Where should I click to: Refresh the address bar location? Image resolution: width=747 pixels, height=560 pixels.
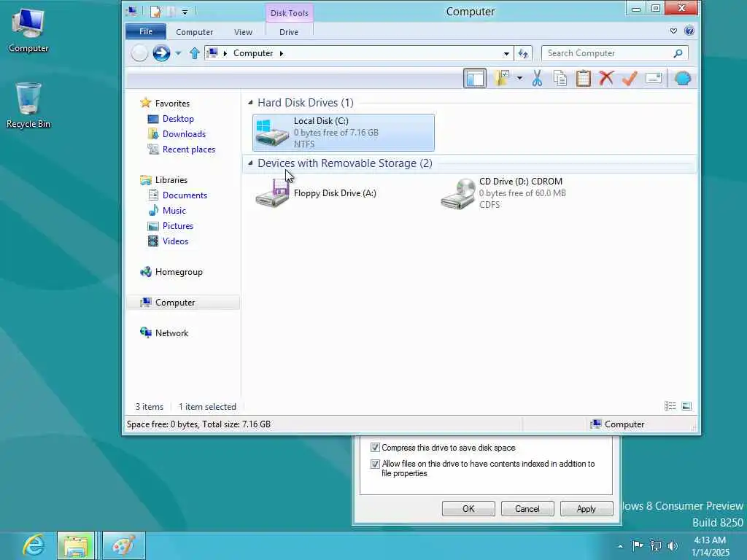pos(523,53)
